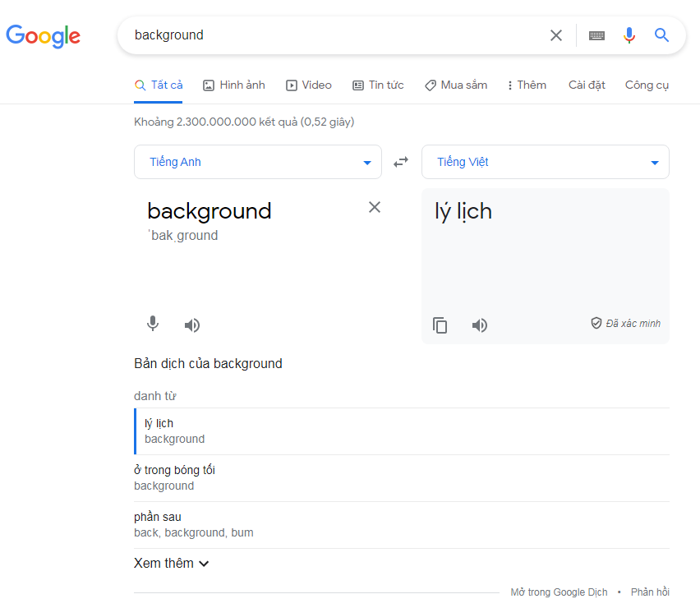The height and width of the screenshot is (608, 700).
Task: Open the Tiếng Anh source language dropdown
Action: pos(258,162)
